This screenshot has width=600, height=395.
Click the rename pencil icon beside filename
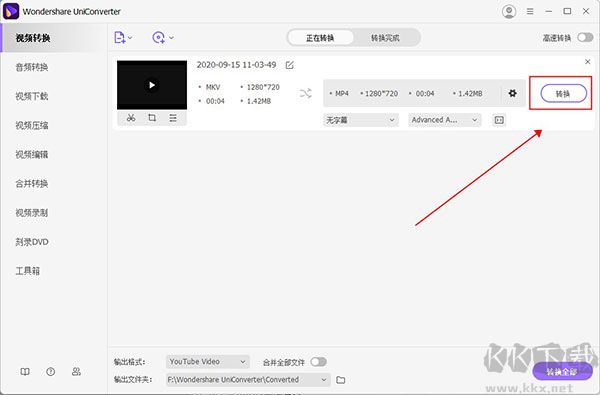point(290,65)
